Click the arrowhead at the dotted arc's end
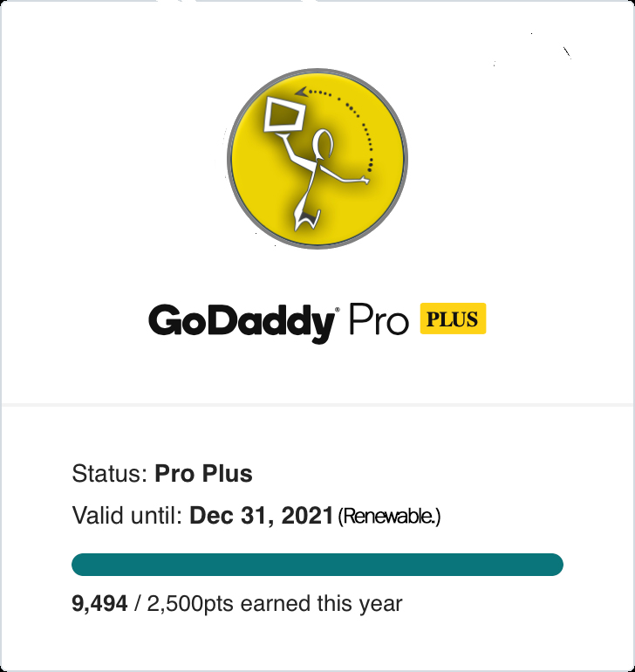 coord(301,92)
